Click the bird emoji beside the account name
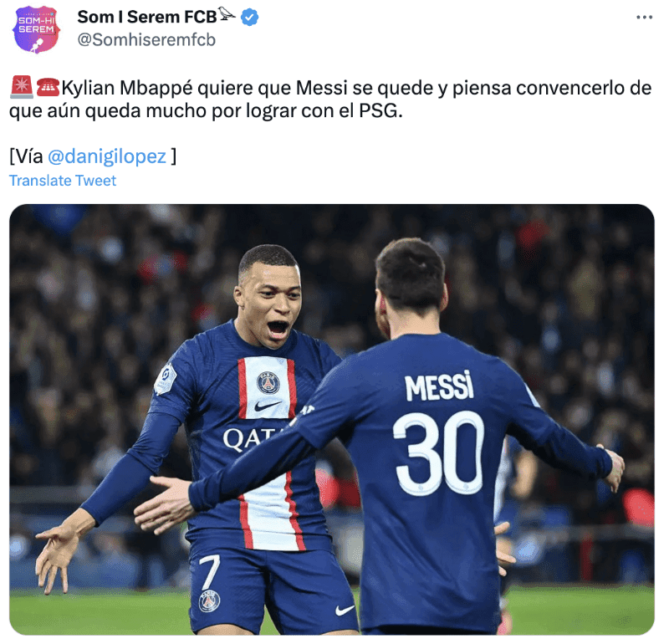This screenshot has width=669, height=644. 227,14
